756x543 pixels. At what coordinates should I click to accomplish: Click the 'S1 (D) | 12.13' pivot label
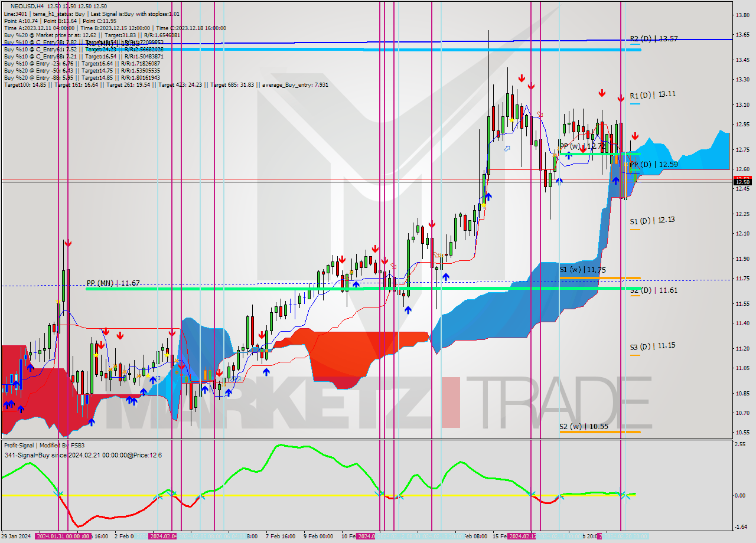tap(652, 220)
